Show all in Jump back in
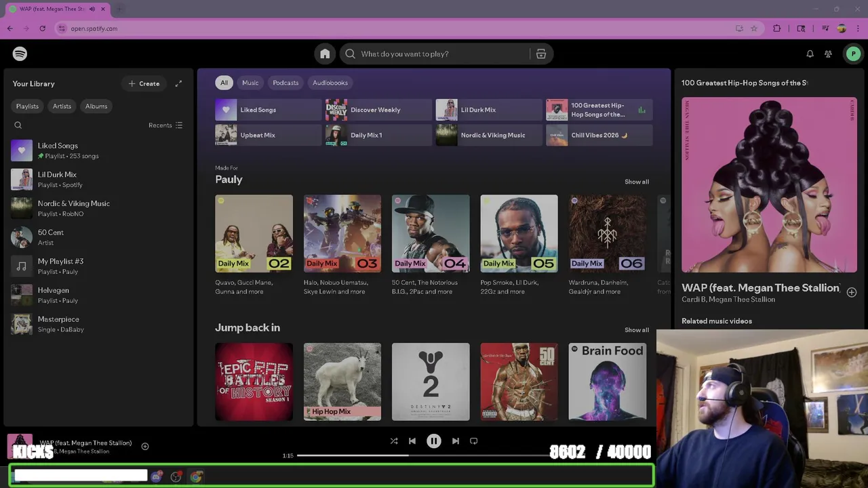Screen dimensions: 868x488 [637, 330]
